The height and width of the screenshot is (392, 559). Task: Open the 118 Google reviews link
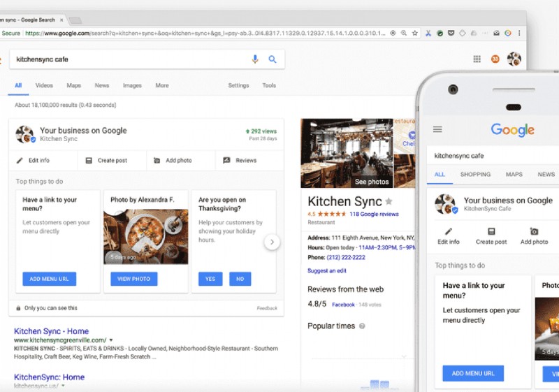pos(374,215)
